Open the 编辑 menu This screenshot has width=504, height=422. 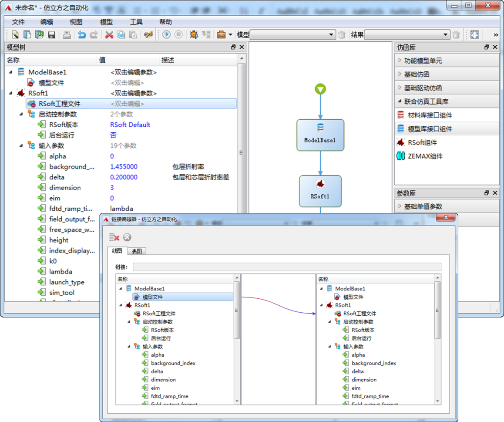47,22
